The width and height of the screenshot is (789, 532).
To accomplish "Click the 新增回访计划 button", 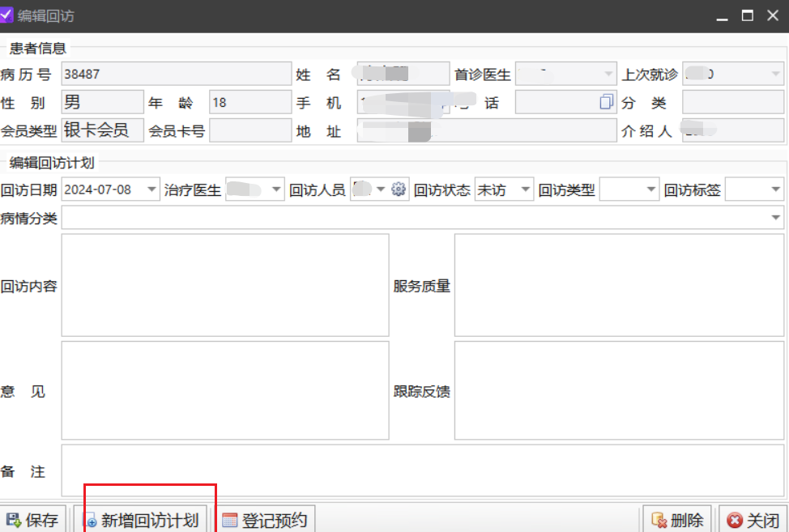I will [140, 520].
